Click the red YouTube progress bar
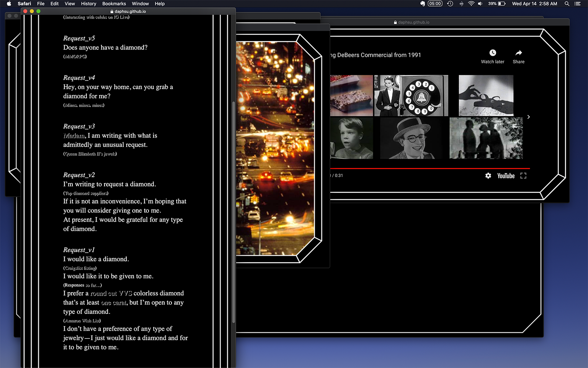588x368 pixels. pos(429,168)
